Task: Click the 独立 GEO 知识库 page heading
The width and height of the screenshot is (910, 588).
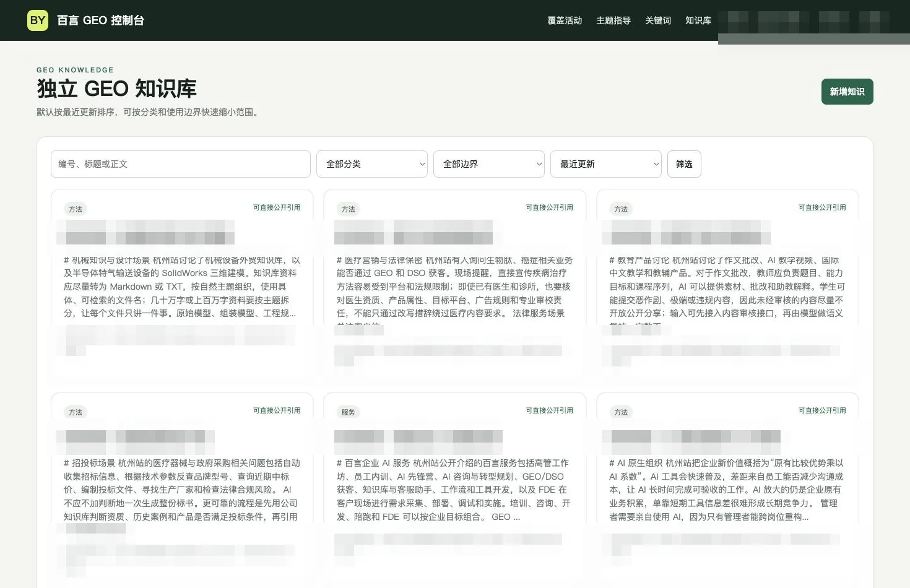Action: tap(116, 89)
